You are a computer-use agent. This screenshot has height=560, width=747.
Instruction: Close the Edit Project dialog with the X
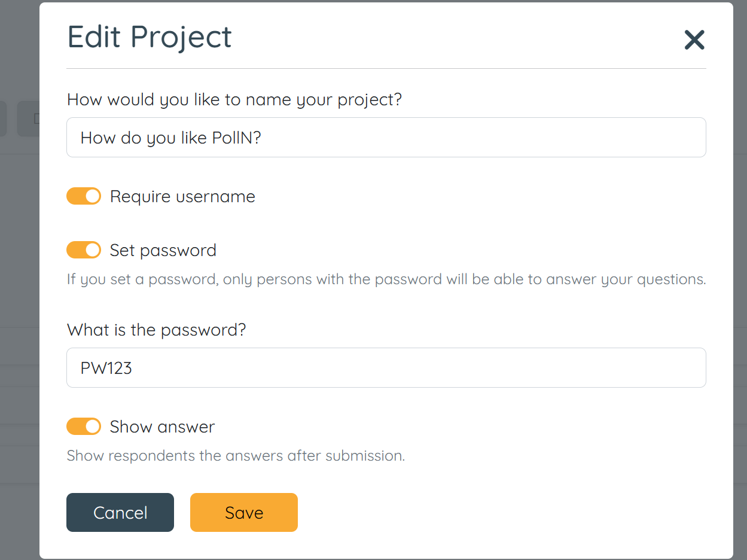tap(694, 39)
